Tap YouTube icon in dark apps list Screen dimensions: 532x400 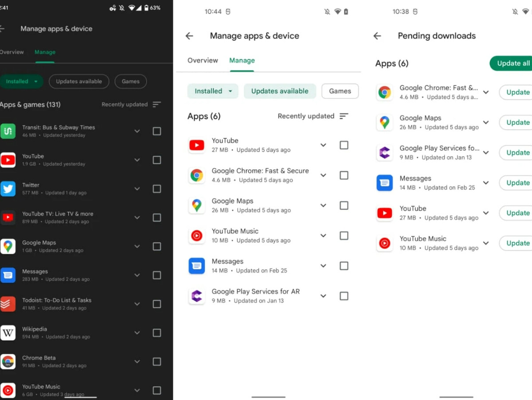click(x=8, y=160)
